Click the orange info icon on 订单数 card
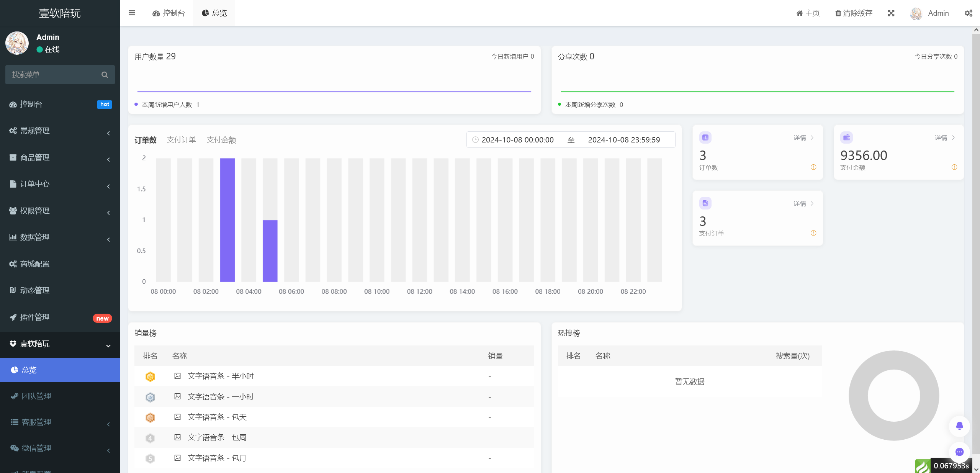The height and width of the screenshot is (473, 980). pos(813,167)
